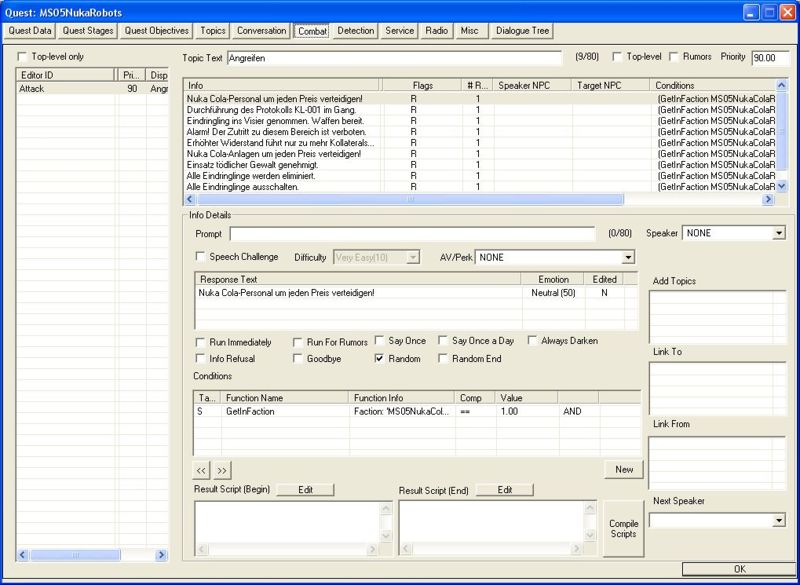This screenshot has height=585, width=800.
Task: Click the Priority value field
Action: point(770,58)
